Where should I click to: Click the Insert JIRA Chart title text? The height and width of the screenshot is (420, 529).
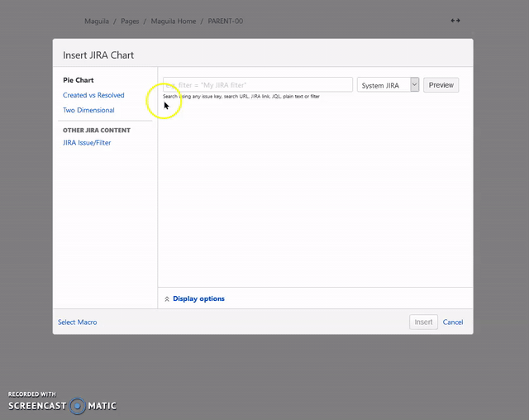[x=98, y=55]
